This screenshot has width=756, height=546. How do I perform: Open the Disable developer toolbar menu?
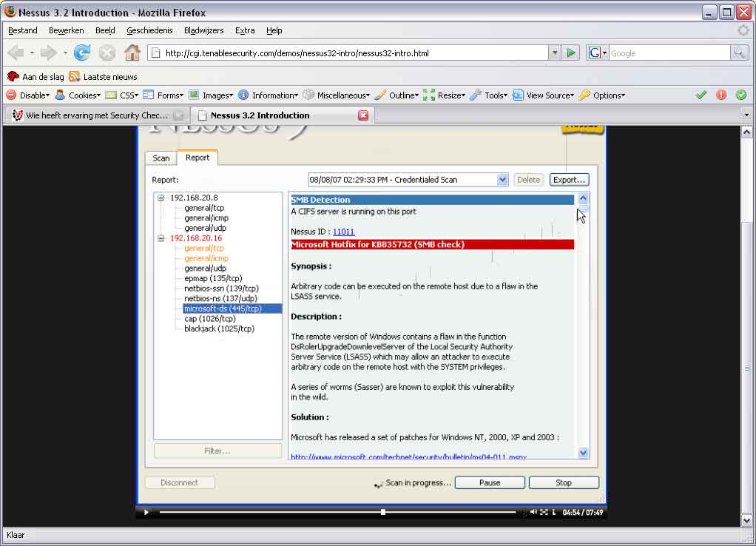(28, 95)
